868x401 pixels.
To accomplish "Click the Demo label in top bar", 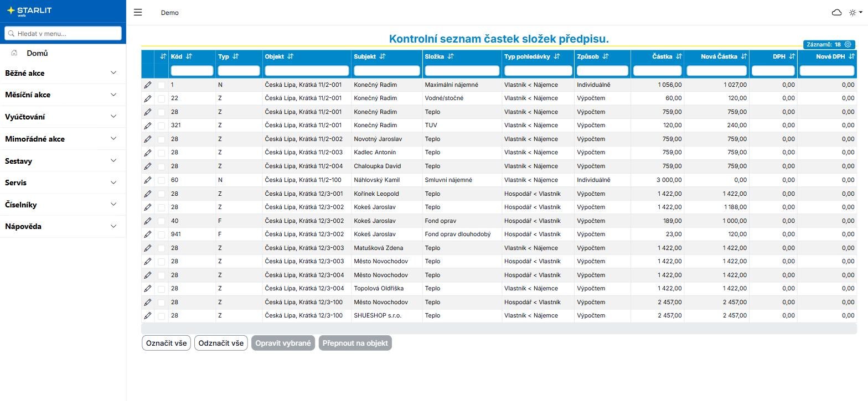I will click(x=170, y=13).
